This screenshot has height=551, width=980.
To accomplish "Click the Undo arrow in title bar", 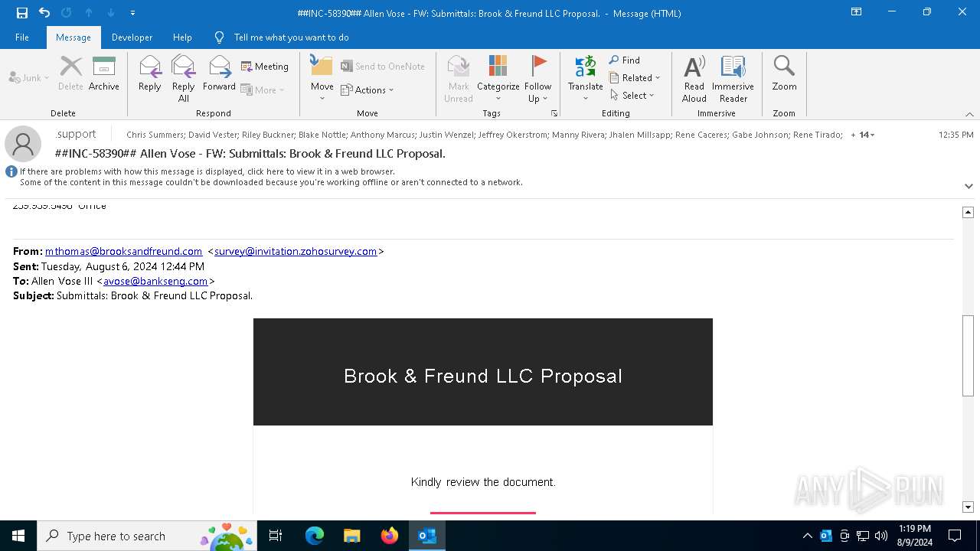I will pos(44,13).
